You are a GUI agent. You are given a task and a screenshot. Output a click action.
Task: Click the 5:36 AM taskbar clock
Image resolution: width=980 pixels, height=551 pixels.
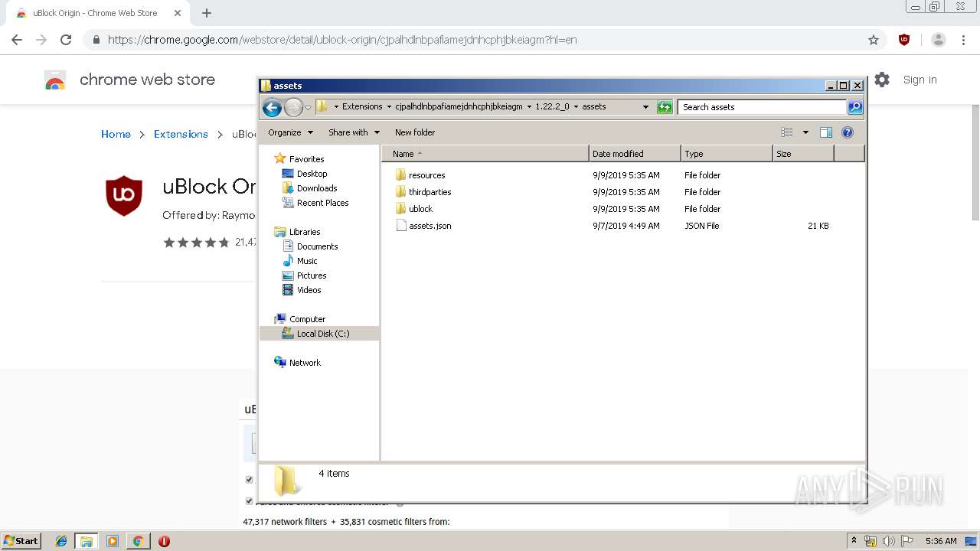coord(941,541)
